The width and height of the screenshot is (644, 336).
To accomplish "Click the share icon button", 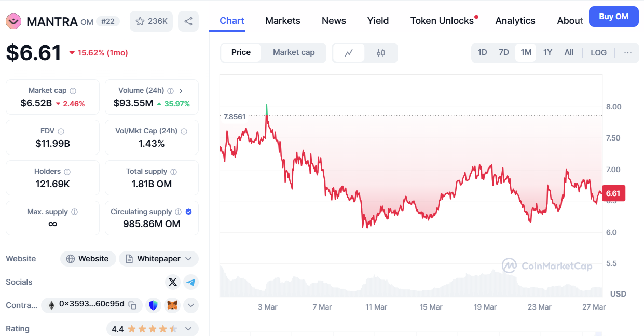I will pos(188,21).
